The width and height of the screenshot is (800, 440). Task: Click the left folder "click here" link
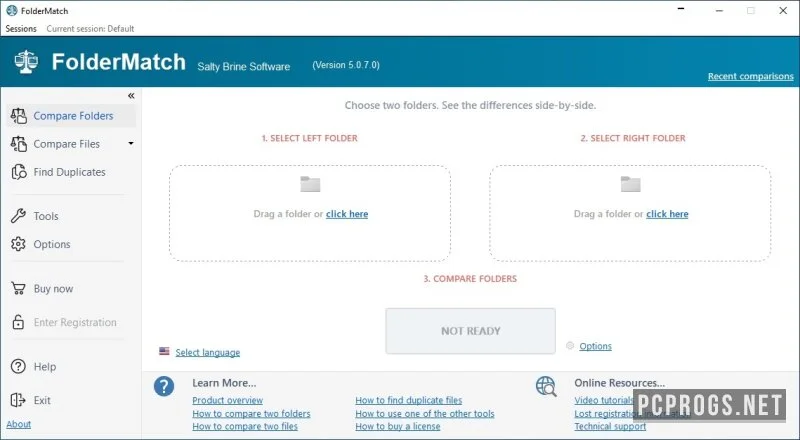click(x=347, y=214)
